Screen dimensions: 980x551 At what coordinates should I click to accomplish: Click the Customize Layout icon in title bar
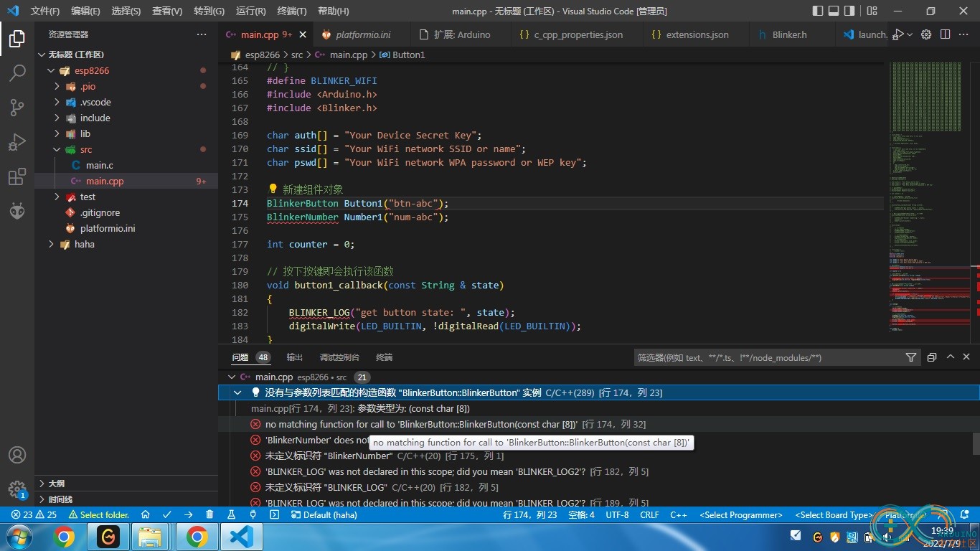tap(872, 11)
